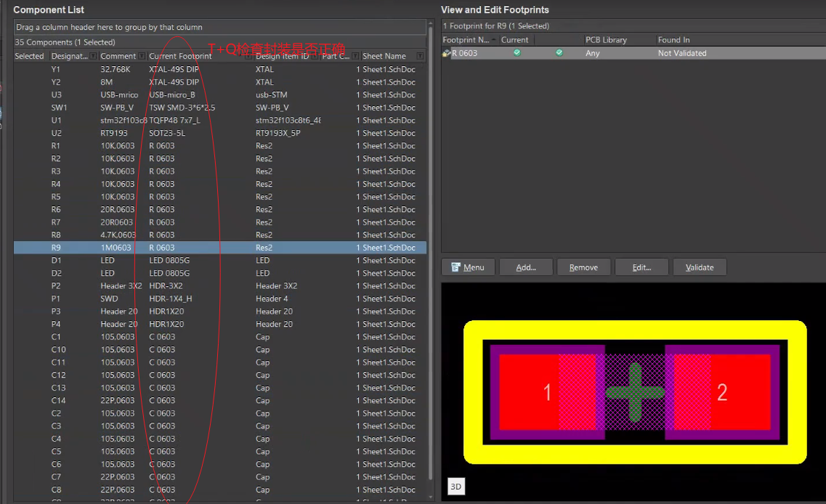826x504 pixels.
Task: Select the R6 20R resistor row
Action: click(x=219, y=210)
